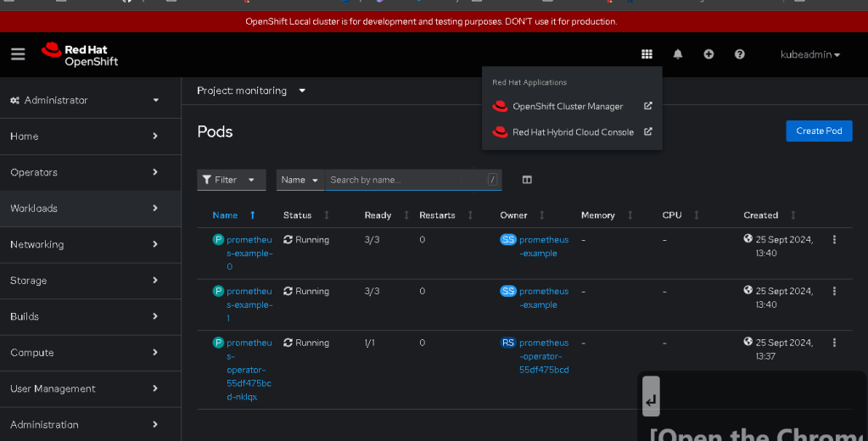
Task: Sort by Memory column
Action: coord(630,215)
